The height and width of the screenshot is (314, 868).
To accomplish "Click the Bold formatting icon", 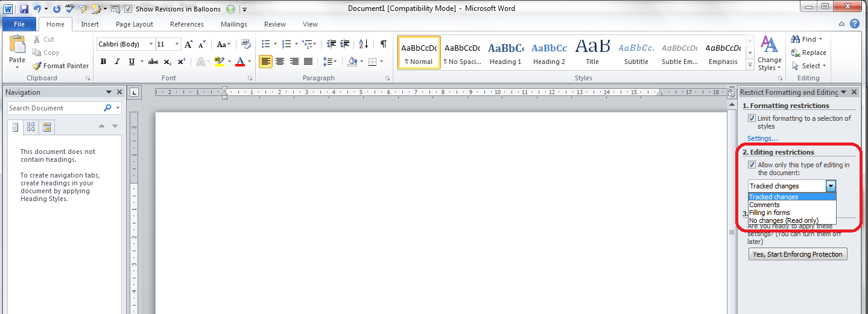I will pyautogui.click(x=103, y=62).
